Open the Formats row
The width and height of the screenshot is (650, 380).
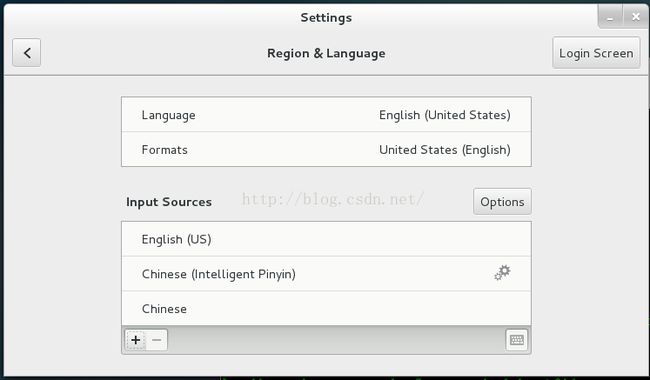coord(326,150)
